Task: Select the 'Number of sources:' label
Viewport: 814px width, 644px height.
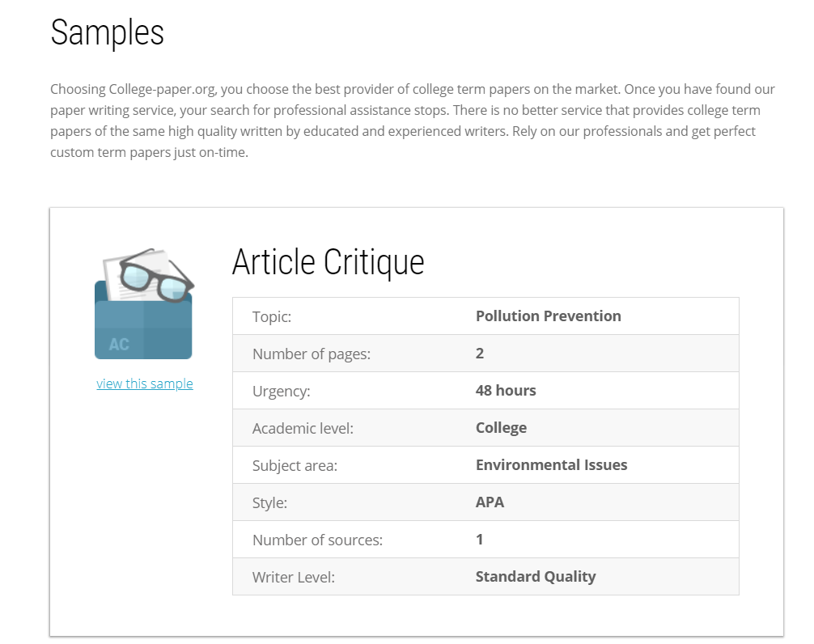Action: point(317,540)
